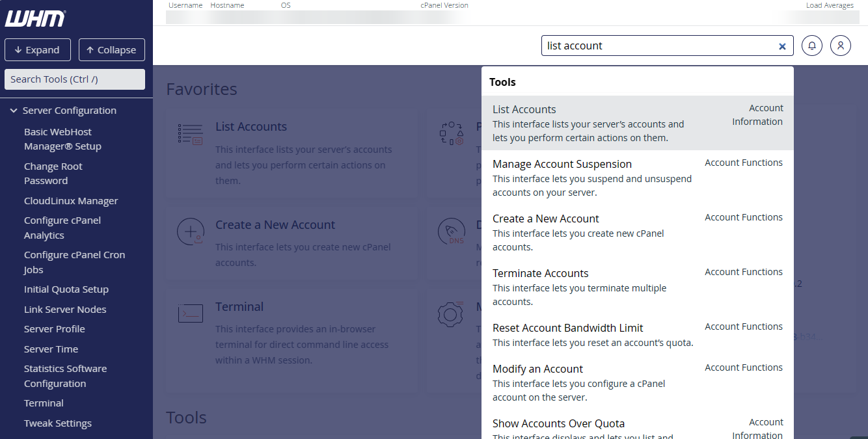Select Create a New Account search result
The image size is (868, 439).
638,232
